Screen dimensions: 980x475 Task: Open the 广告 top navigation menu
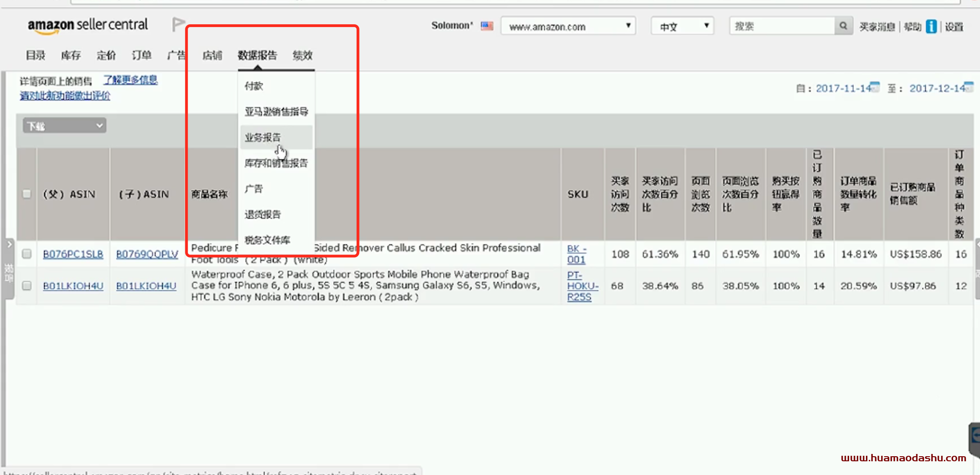[176, 55]
